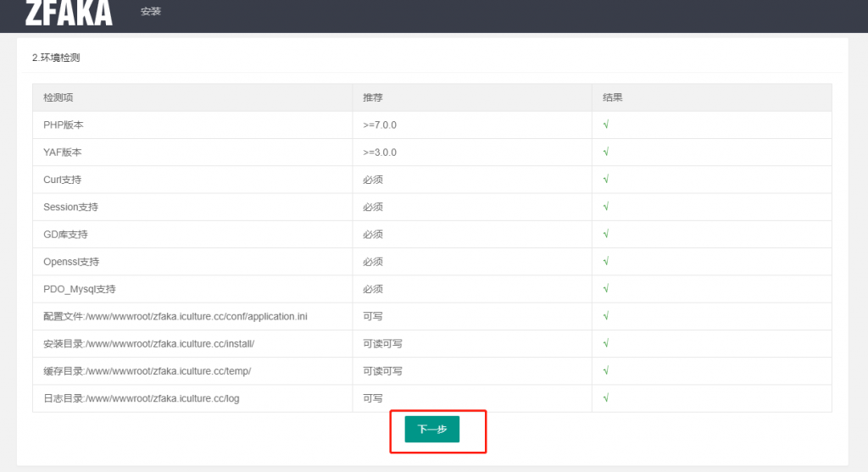Click the PDO_Mysql支持 result checkmark

tap(606, 289)
